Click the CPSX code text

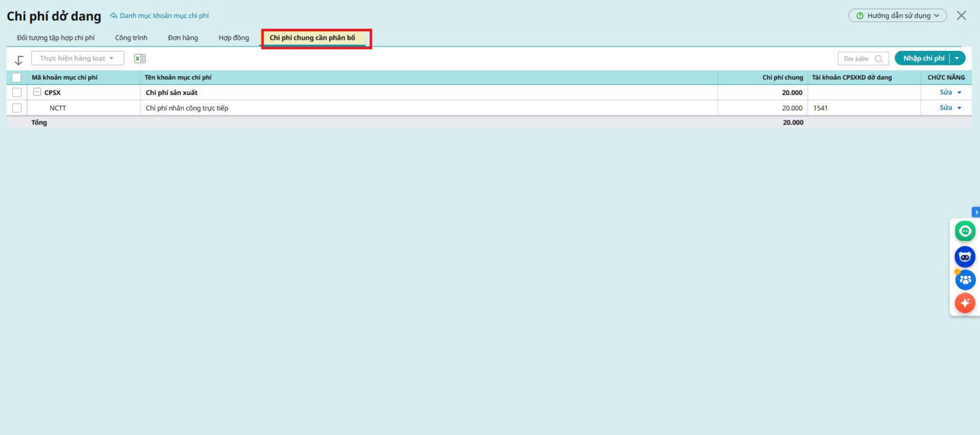53,93
